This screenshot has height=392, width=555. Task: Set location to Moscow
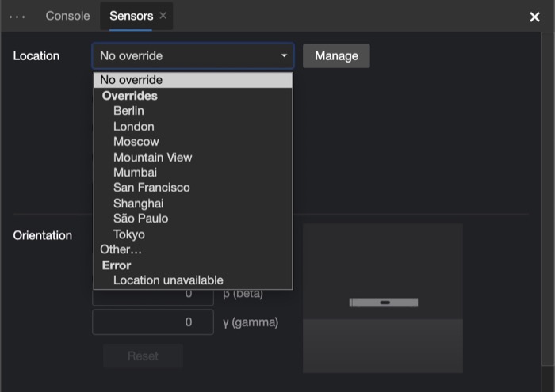[x=136, y=142]
